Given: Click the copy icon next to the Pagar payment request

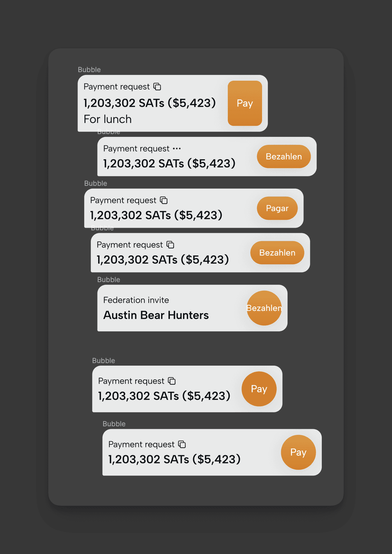Looking at the screenshot, I should coord(164,200).
